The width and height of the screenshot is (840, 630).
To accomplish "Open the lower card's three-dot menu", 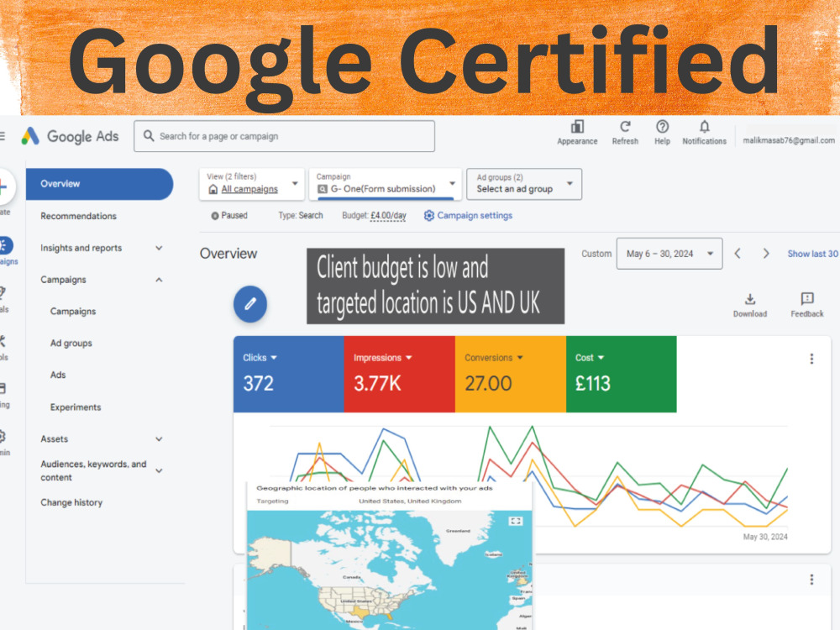I will point(811,579).
